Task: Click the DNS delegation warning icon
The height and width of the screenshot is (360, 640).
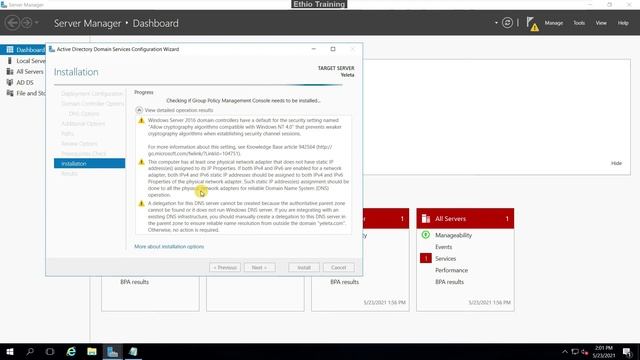Action: click(x=141, y=203)
